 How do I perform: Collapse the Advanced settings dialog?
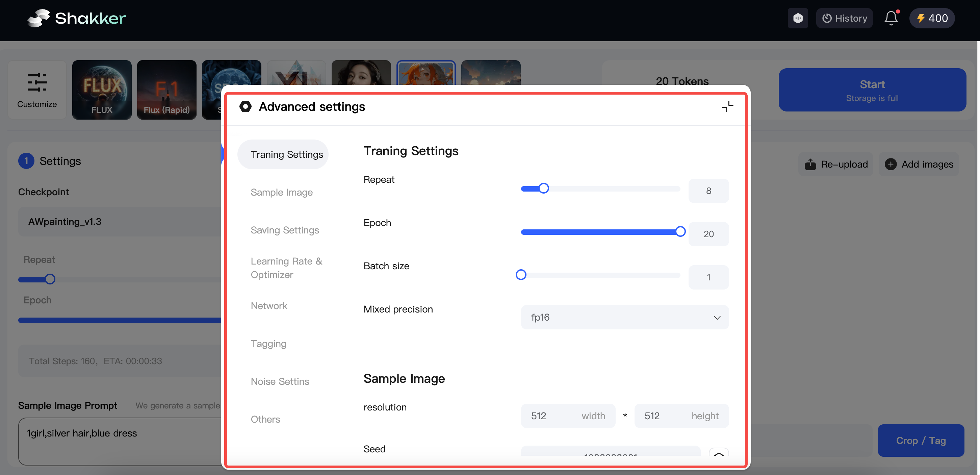pos(727,106)
